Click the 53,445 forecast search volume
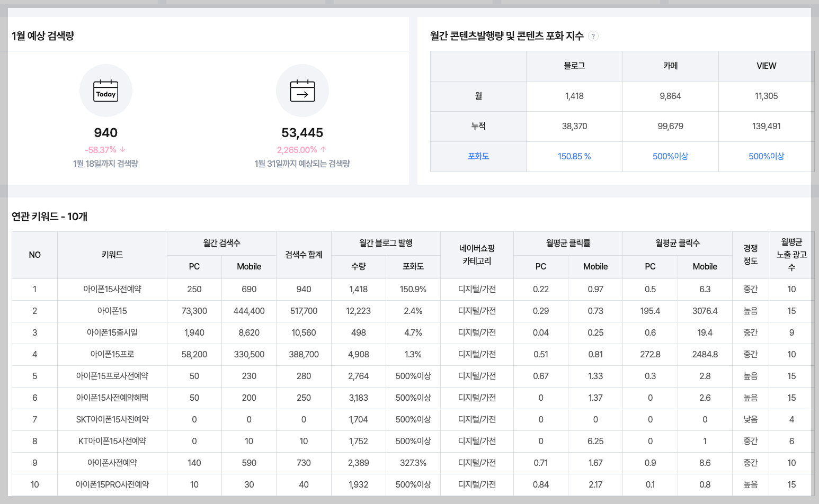Screen dimensions: 819x504 [302, 133]
